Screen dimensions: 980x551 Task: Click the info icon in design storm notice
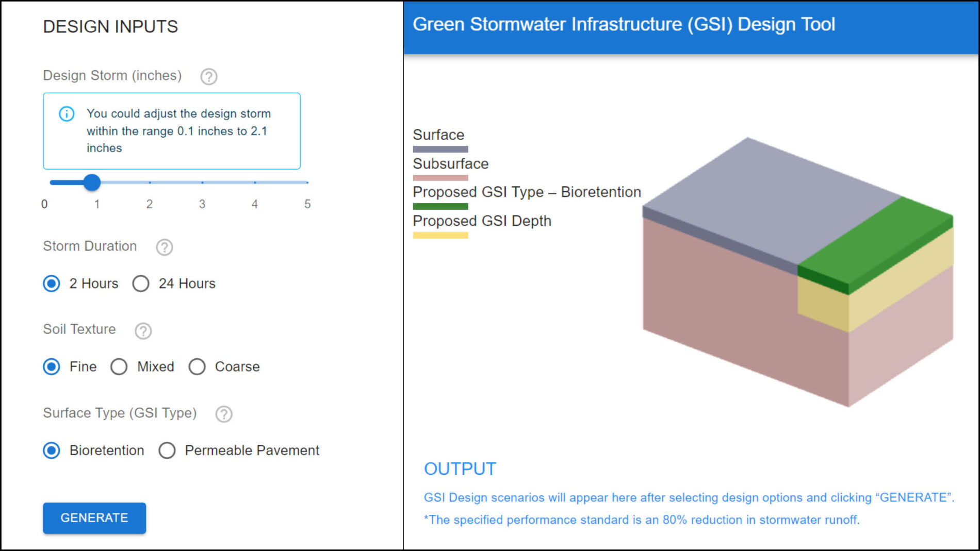point(67,113)
